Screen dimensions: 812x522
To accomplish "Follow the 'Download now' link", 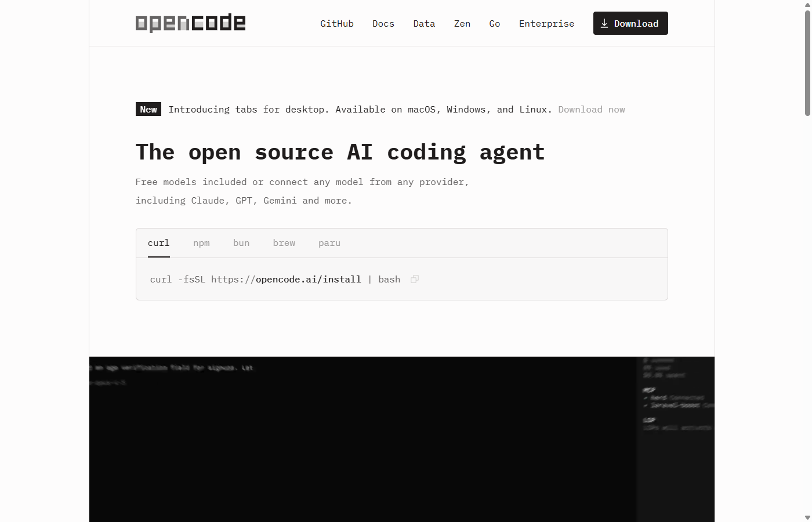I will (x=592, y=110).
